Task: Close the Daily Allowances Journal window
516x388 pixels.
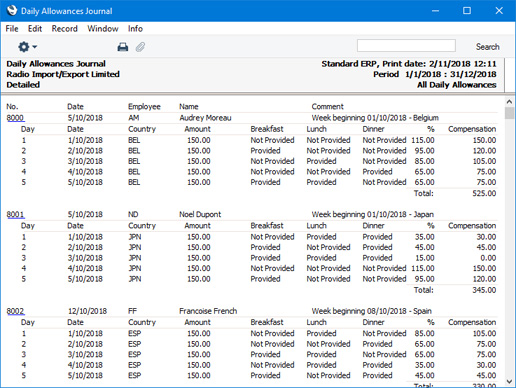Action: (499, 11)
